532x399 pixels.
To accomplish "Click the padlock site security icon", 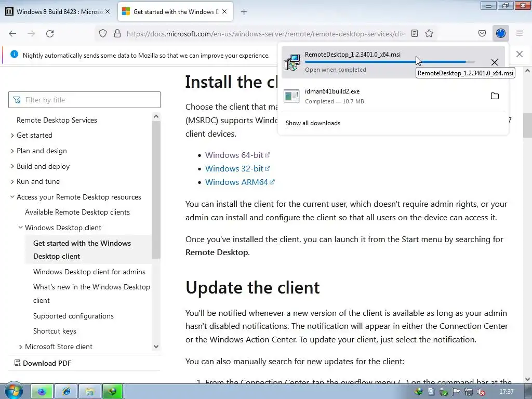I will coord(117,34).
